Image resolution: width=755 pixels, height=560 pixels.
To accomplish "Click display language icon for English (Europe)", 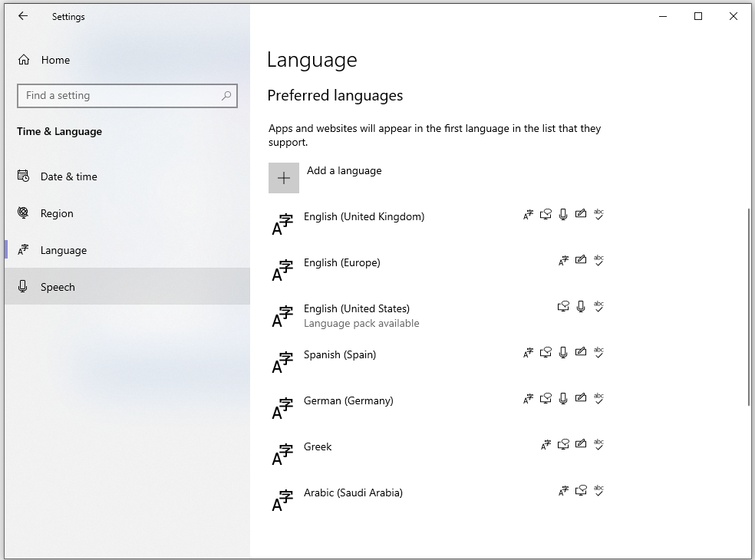I will point(563,261).
